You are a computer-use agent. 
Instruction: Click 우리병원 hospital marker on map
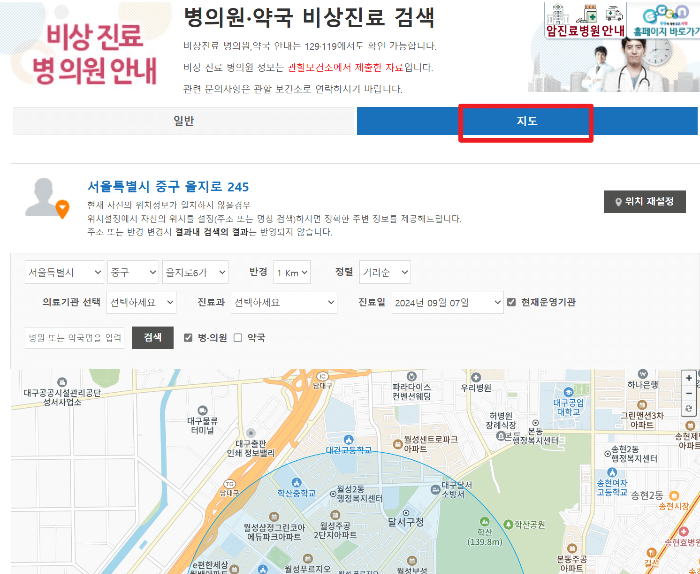(476, 378)
